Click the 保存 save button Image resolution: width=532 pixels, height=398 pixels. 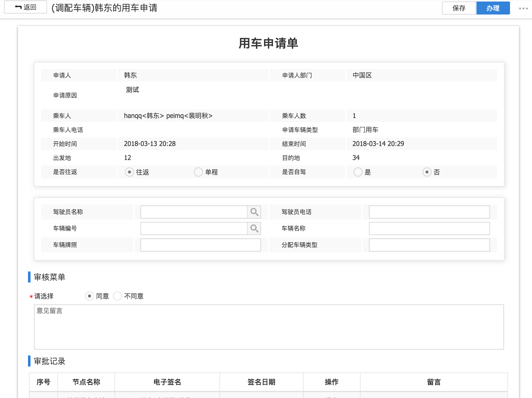click(x=459, y=8)
